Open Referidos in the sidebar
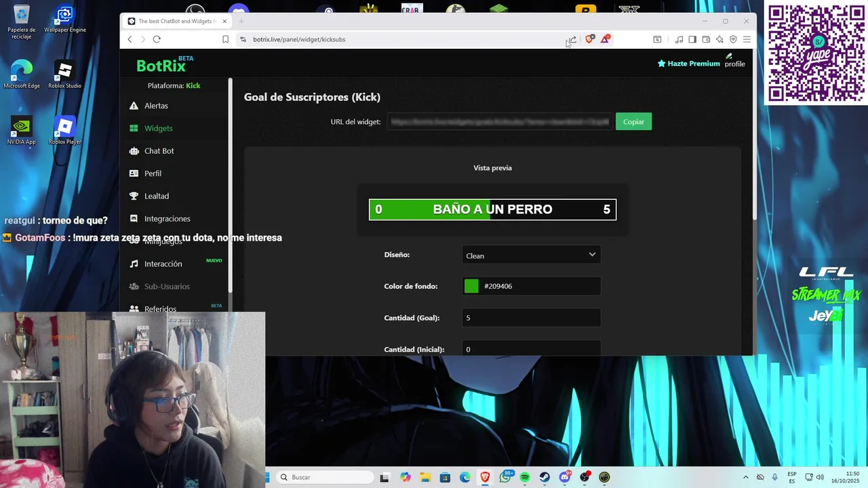868x488 pixels. coord(160,308)
